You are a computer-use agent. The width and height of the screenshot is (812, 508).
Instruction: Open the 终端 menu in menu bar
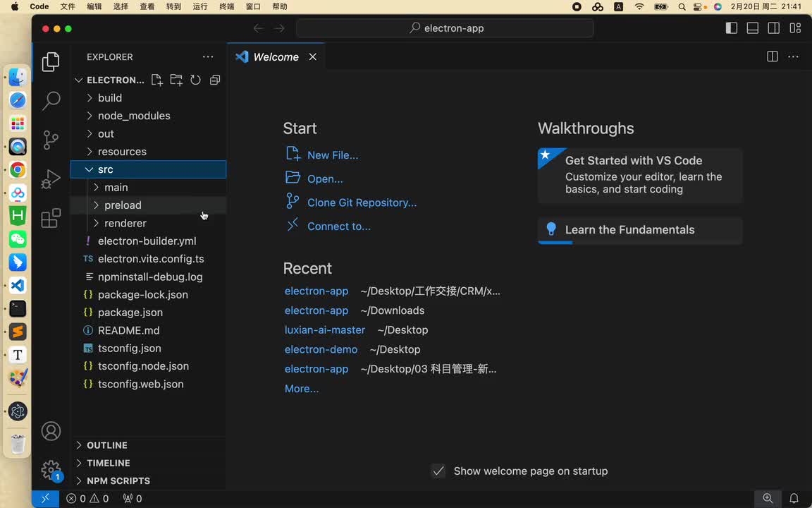227,7
